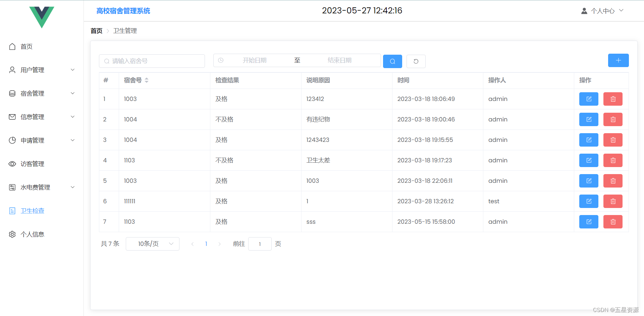The image size is (644, 316).
Task: Click the 共 7 条 total count text
Action: point(110,244)
